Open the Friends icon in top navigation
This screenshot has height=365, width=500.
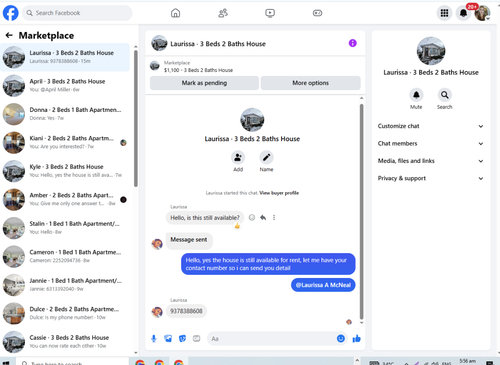coord(223,13)
